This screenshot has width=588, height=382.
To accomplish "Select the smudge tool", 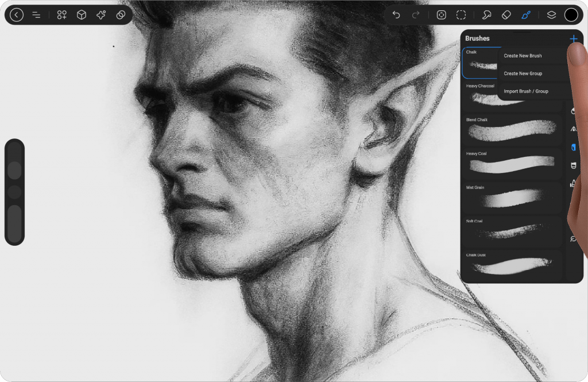I will (x=487, y=15).
